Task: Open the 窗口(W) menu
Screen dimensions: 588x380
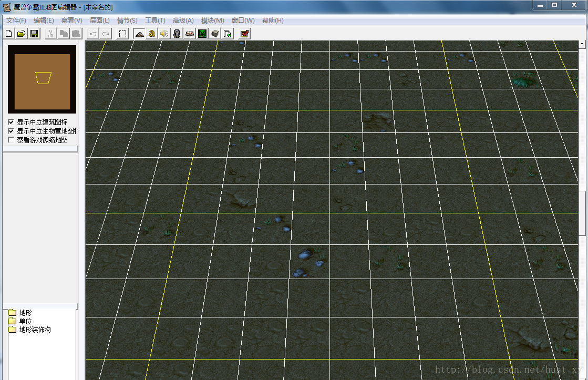Action: 243,20
